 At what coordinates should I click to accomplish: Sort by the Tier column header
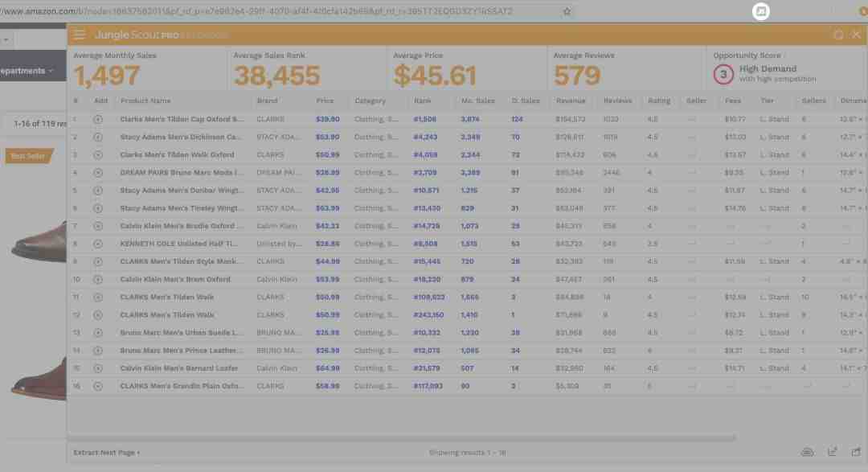(768, 101)
